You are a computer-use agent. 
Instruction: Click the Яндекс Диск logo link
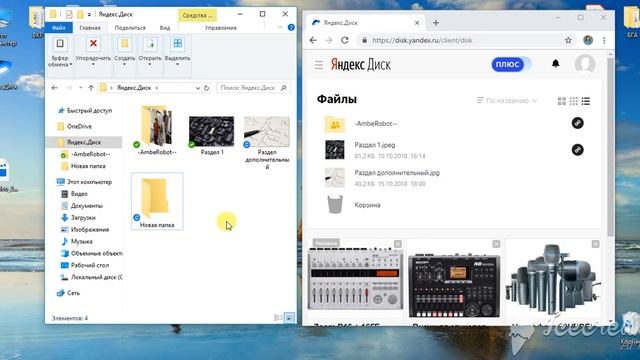(x=360, y=64)
